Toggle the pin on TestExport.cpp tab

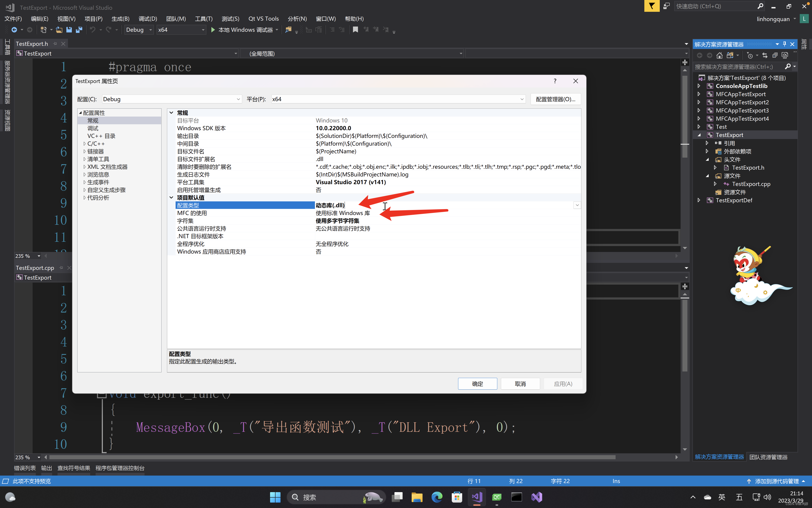coord(61,268)
